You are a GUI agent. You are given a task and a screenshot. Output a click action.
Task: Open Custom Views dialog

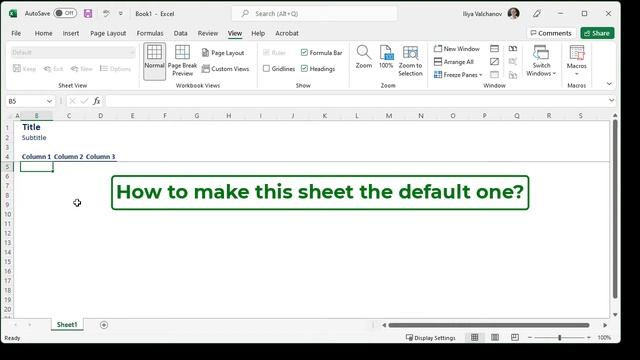(x=225, y=69)
